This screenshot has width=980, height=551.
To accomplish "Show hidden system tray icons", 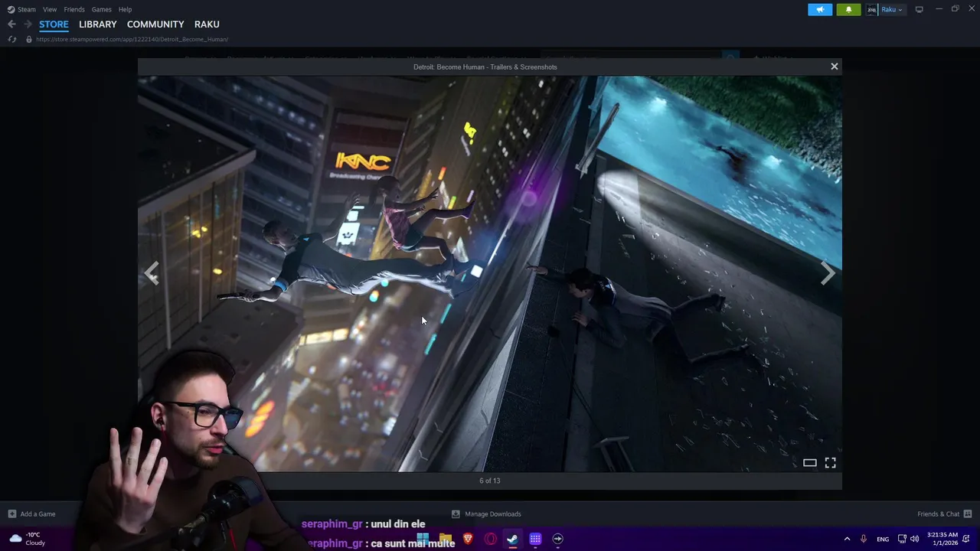I will point(847,539).
